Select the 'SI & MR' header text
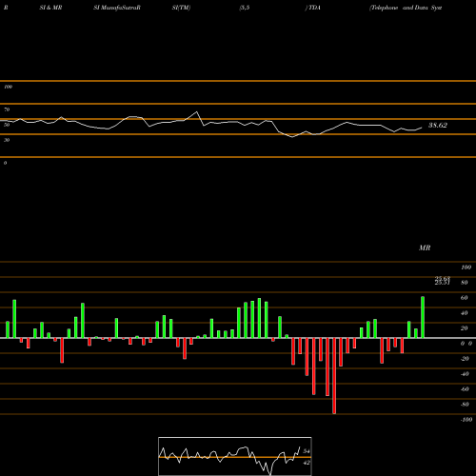The width and height of the screenshot is (476, 476). point(50,8)
